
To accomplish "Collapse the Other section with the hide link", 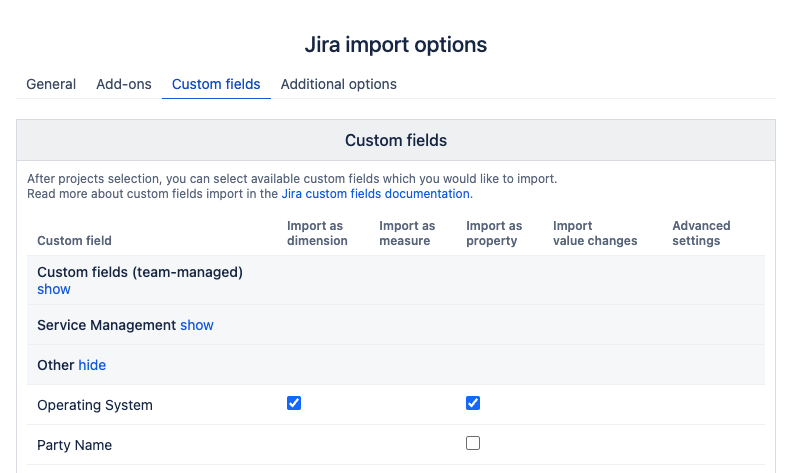I will (x=92, y=365).
